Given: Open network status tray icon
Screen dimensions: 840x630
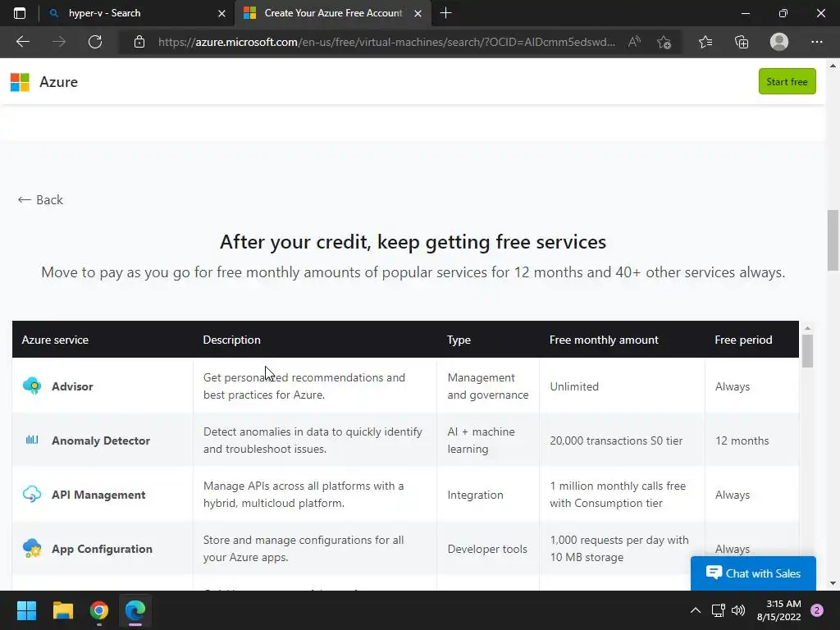Looking at the screenshot, I should [x=718, y=610].
